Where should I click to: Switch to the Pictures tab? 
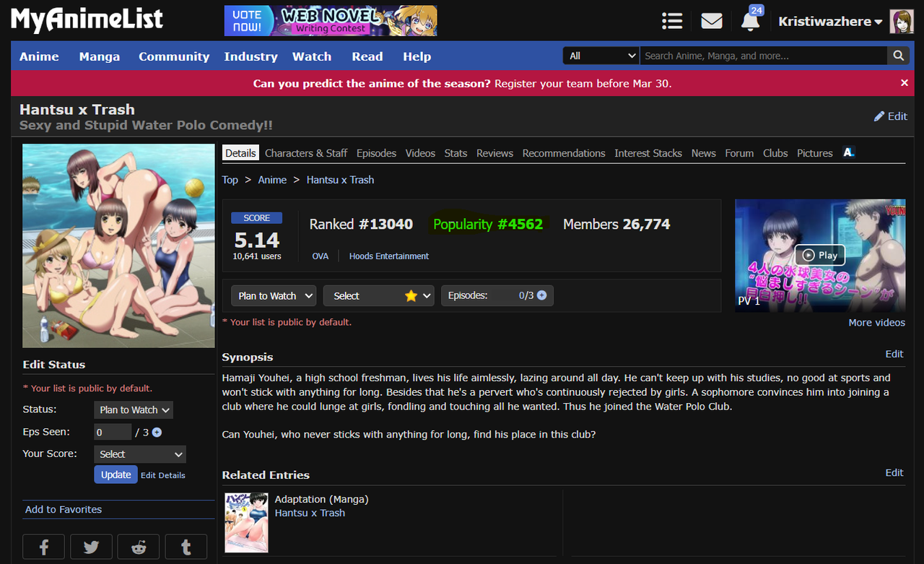point(815,153)
